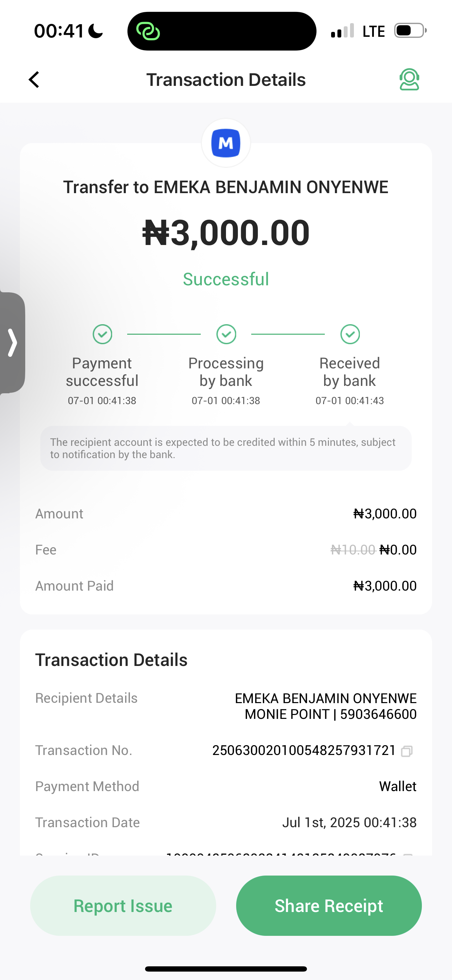
Task: Tap the back arrow in header
Action: click(x=34, y=80)
